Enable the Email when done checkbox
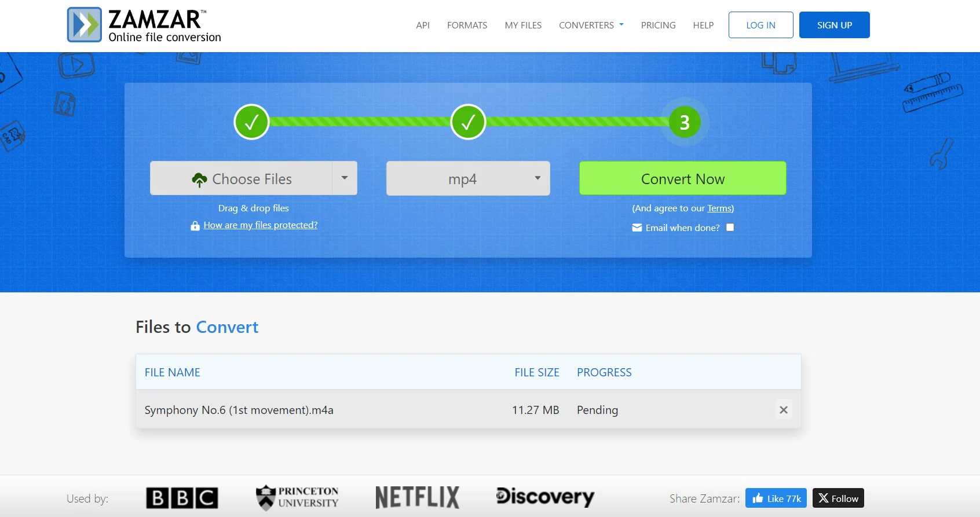This screenshot has height=517, width=980. [x=730, y=228]
